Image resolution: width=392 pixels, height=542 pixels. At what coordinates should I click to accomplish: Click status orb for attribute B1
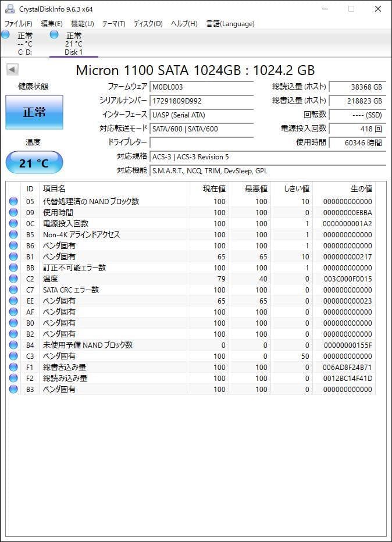coord(13,256)
